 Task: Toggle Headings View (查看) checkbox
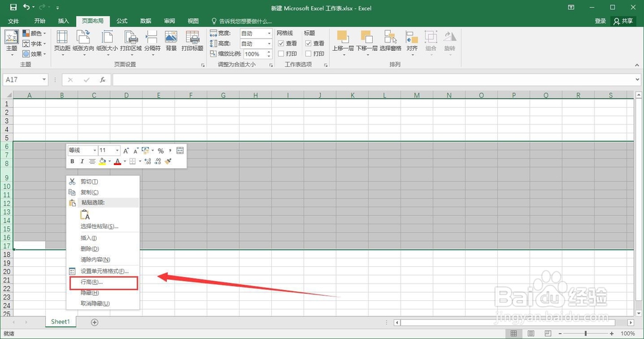[x=308, y=43]
